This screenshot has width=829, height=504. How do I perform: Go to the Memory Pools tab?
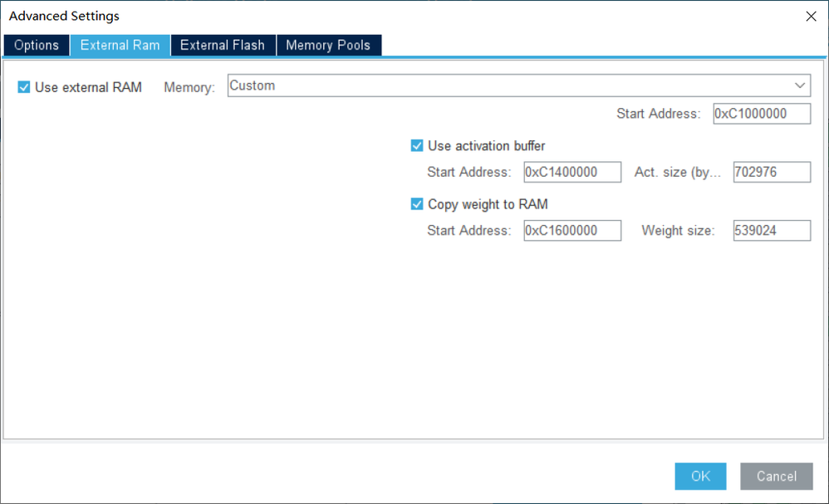328,46
